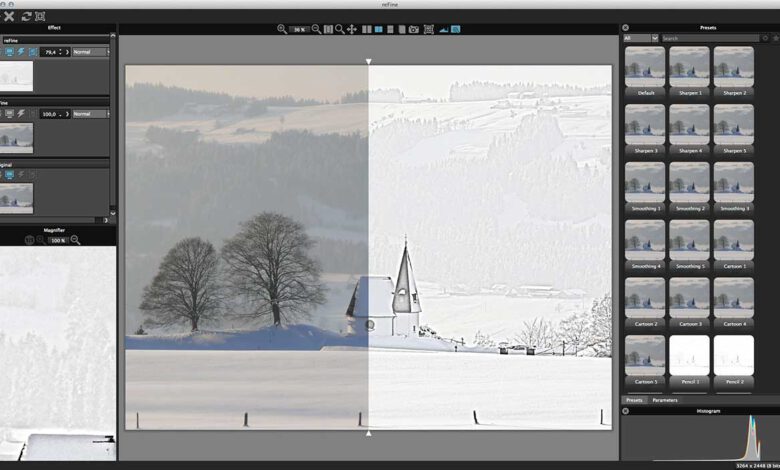Viewport: 780px width, 470px height.
Task: Up arrow of the Effect panel scrollbar
Action: pyautogui.click(x=113, y=36)
